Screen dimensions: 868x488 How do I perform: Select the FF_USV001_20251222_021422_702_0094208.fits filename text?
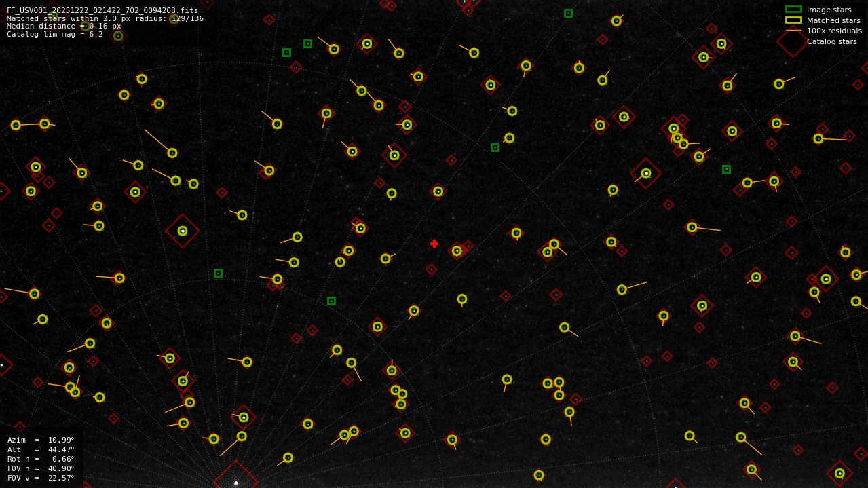click(102, 10)
